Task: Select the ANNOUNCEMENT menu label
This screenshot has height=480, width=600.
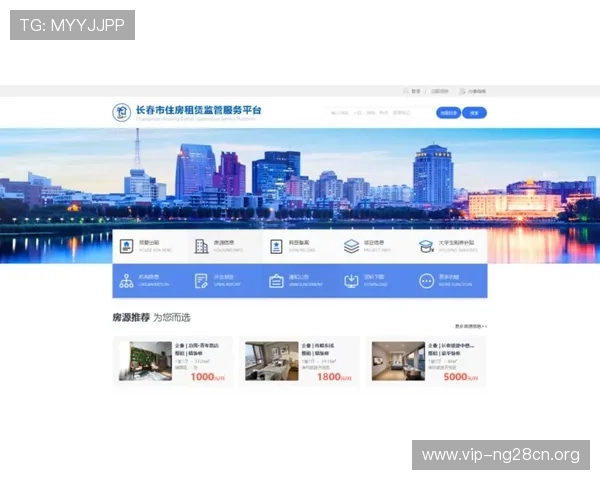Action: [306, 284]
